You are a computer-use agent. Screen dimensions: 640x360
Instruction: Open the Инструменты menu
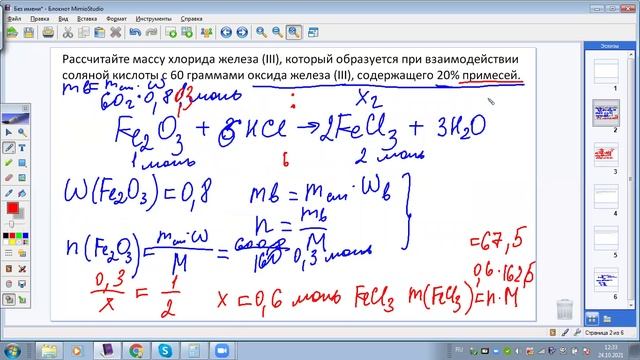(x=153, y=19)
